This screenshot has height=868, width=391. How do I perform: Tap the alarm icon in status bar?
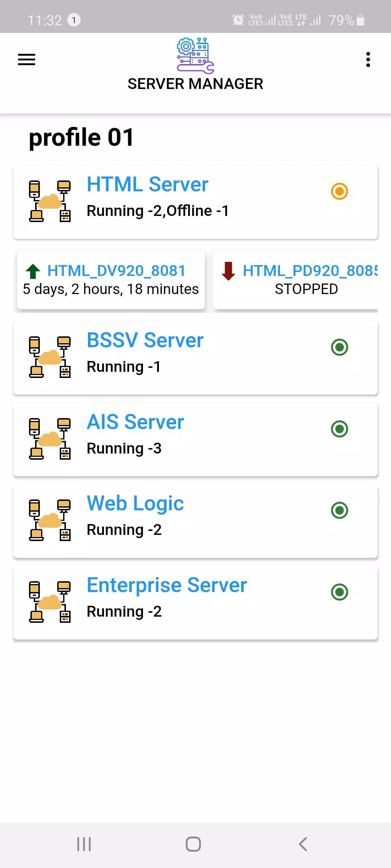(x=238, y=20)
